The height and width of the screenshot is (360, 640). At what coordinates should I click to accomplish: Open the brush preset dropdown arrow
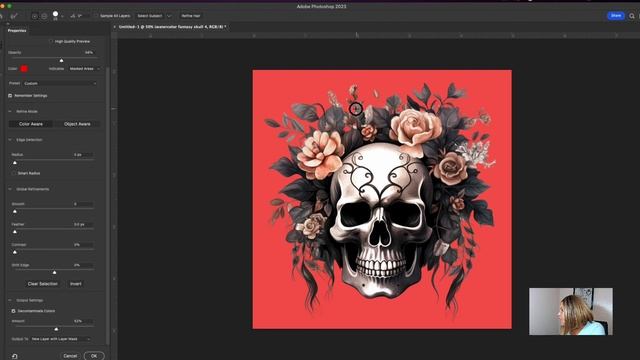pos(62,16)
